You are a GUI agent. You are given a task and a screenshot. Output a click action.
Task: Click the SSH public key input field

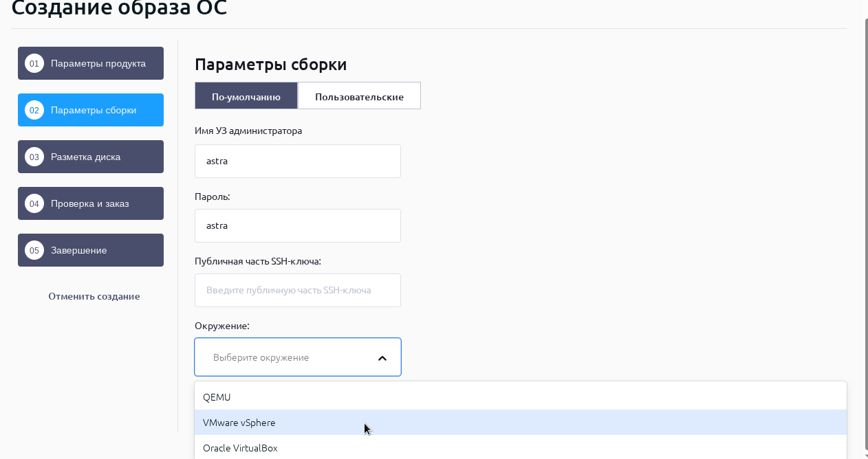coord(297,290)
